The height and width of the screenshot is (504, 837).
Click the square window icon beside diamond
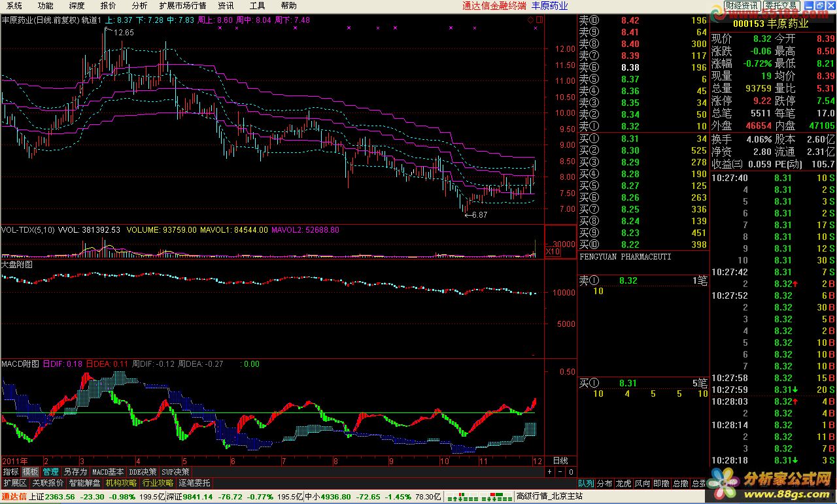pyautogui.click(x=539, y=20)
